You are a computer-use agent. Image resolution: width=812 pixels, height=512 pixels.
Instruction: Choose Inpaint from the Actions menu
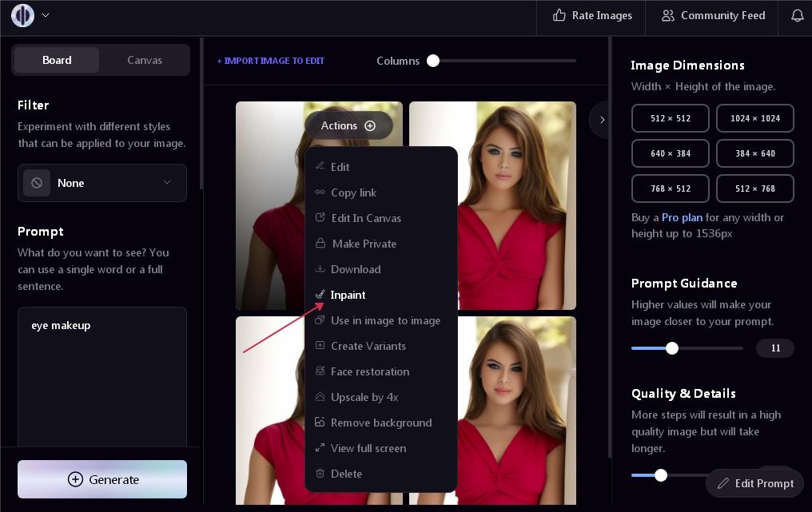coord(348,295)
